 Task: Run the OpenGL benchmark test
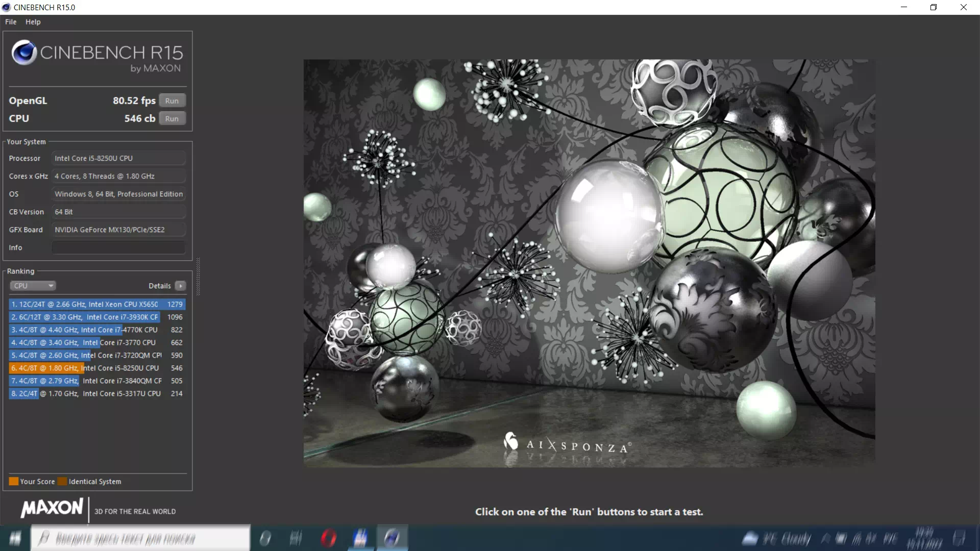(x=172, y=100)
